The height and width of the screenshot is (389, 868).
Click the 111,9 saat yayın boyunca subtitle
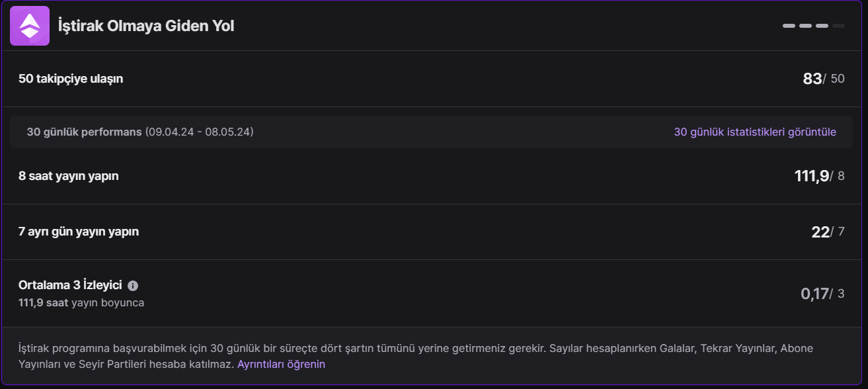pos(81,302)
